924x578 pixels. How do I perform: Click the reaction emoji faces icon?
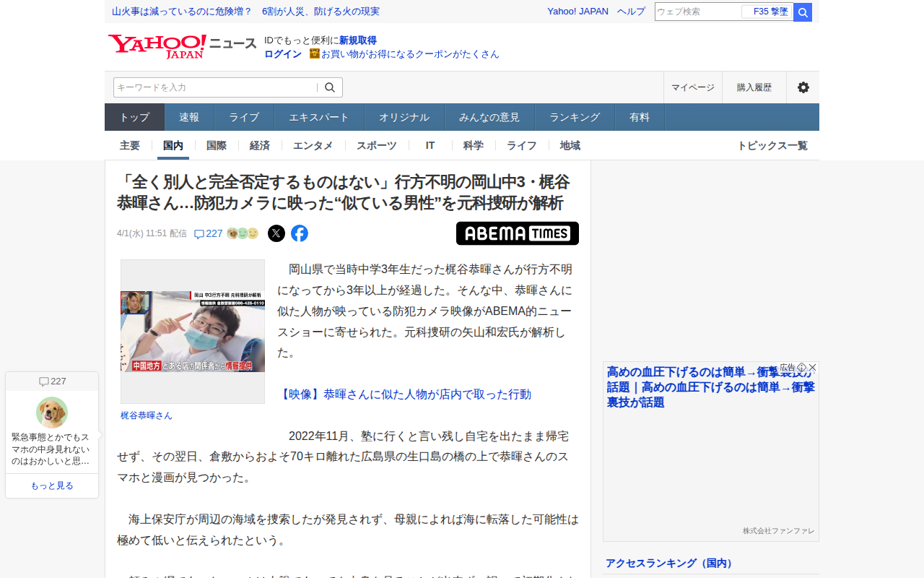pos(243,233)
